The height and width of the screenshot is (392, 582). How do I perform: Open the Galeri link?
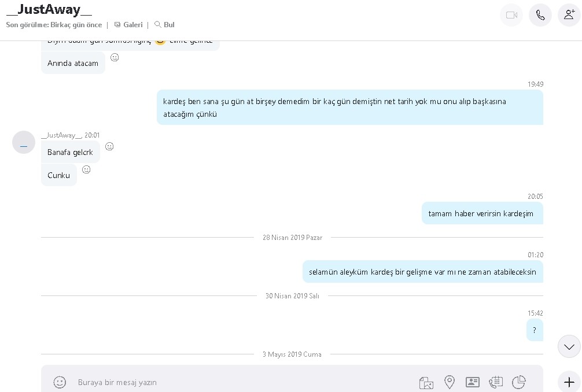click(x=128, y=25)
